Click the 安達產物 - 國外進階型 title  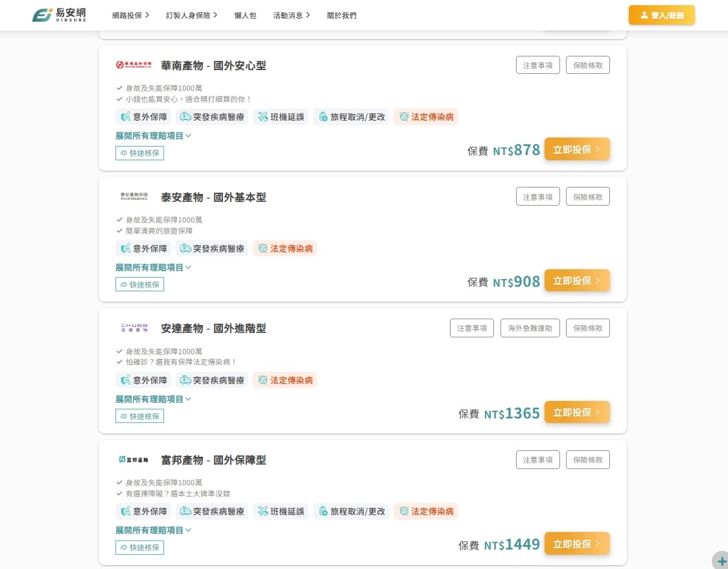pyautogui.click(x=213, y=328)
